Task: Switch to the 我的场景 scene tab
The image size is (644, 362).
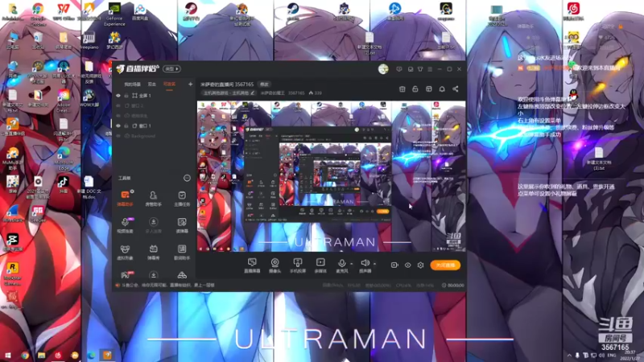Action: coord(132,84)
